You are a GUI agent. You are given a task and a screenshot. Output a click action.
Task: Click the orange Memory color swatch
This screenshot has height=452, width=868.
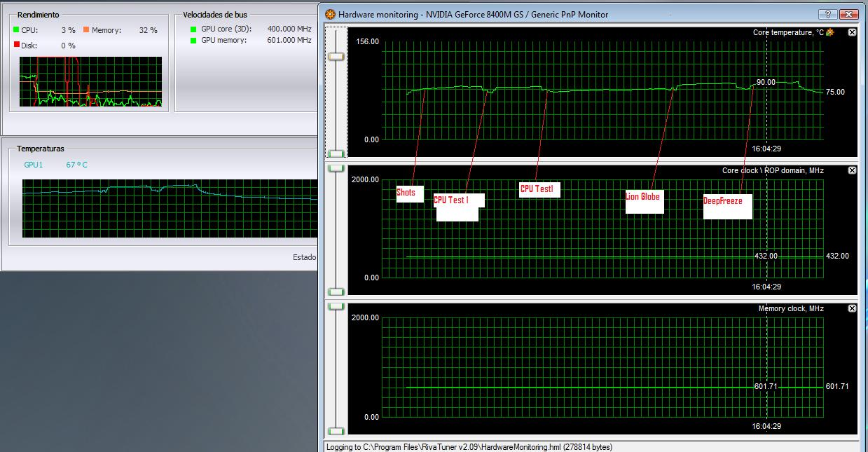click(86, 30)
